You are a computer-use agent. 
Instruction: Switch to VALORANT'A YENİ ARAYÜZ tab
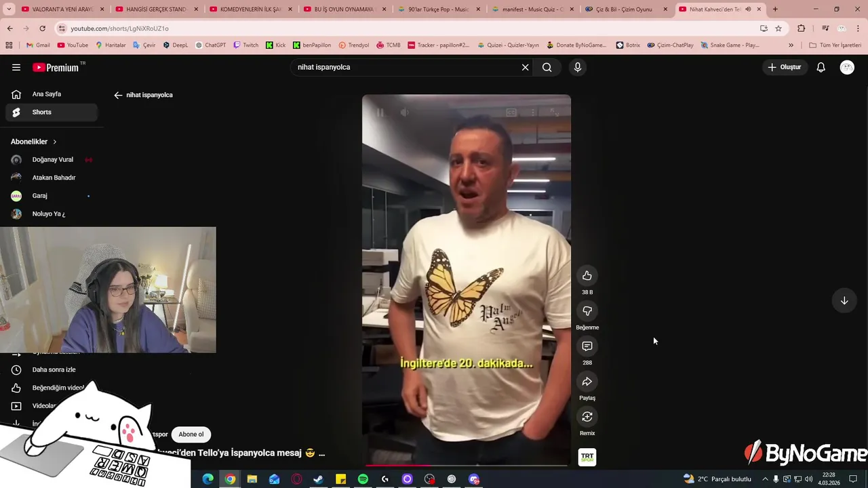click(x=62, y=9)
